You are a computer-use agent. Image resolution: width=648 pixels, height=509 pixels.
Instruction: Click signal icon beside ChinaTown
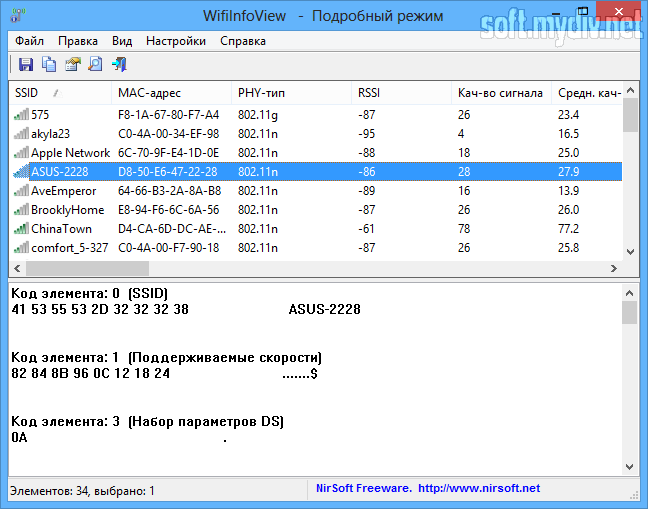[21, 228]
